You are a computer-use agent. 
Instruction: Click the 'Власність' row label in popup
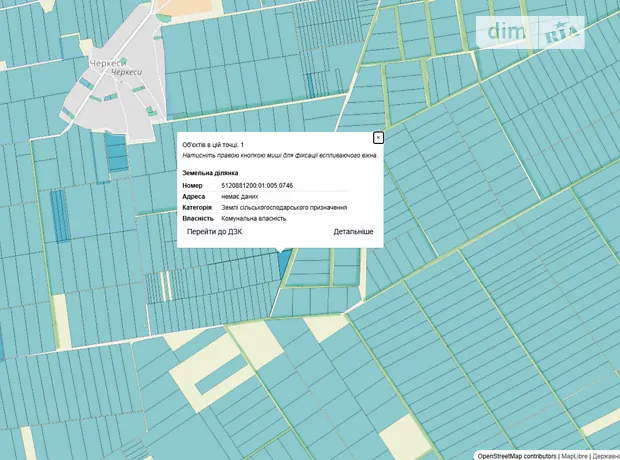tap(197, 218)
